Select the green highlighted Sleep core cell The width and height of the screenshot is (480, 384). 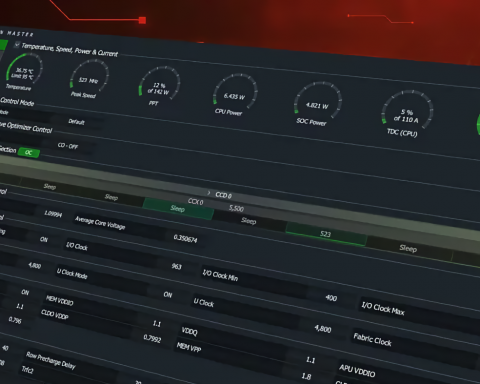coord(178,209)
